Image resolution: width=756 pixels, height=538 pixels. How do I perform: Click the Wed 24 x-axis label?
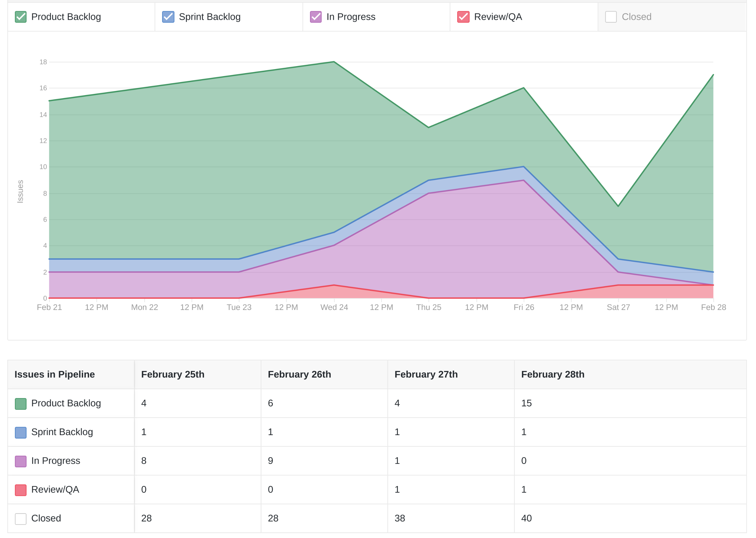(335, 307)
